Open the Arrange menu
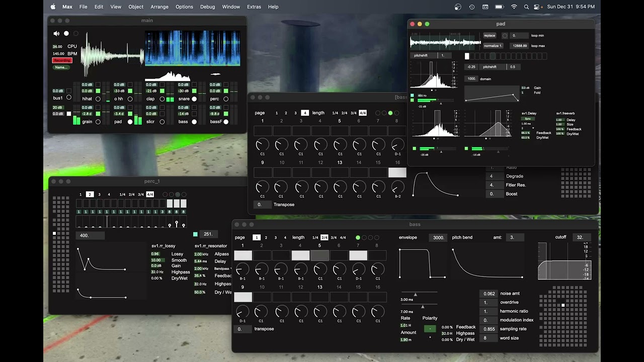The width and height of the screenshot is (644, 362). 159,7
